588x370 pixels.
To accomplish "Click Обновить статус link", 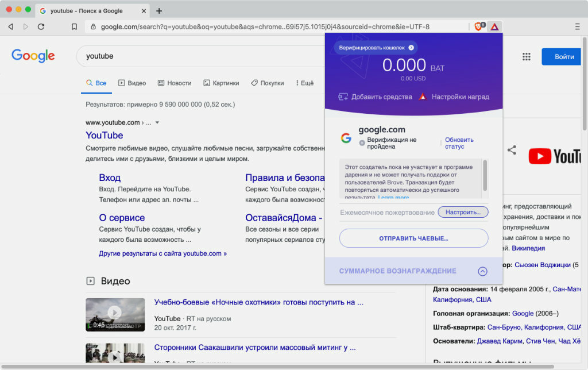I will point(459,143).
